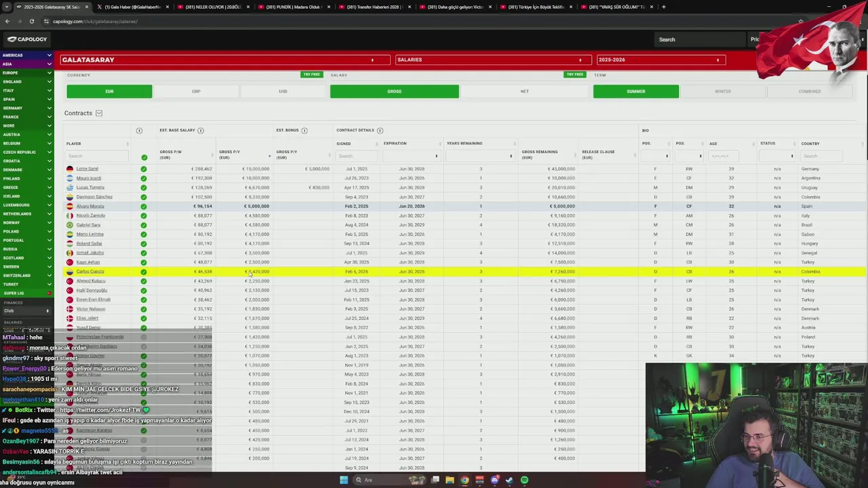Open the Status filter dropdown
Image resolution: width=868 pixels, height=488 pixels.
(x=777, y=156)
